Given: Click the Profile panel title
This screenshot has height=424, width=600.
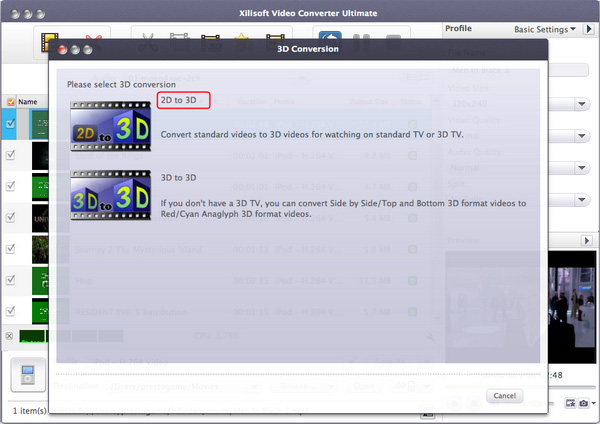Looking at the screenshot, I should (x=459, y=29).
